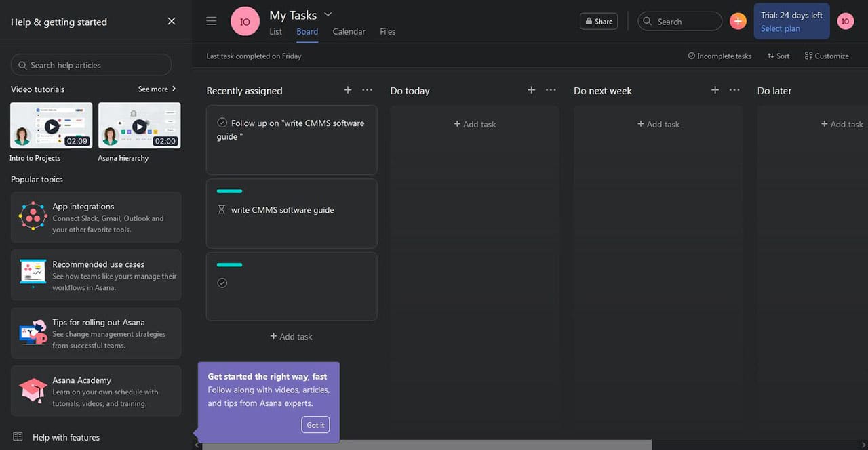Click the Select plan link
Image resolution: width=868 pixels, height=450 pixels.
click(x=780, y=28)
